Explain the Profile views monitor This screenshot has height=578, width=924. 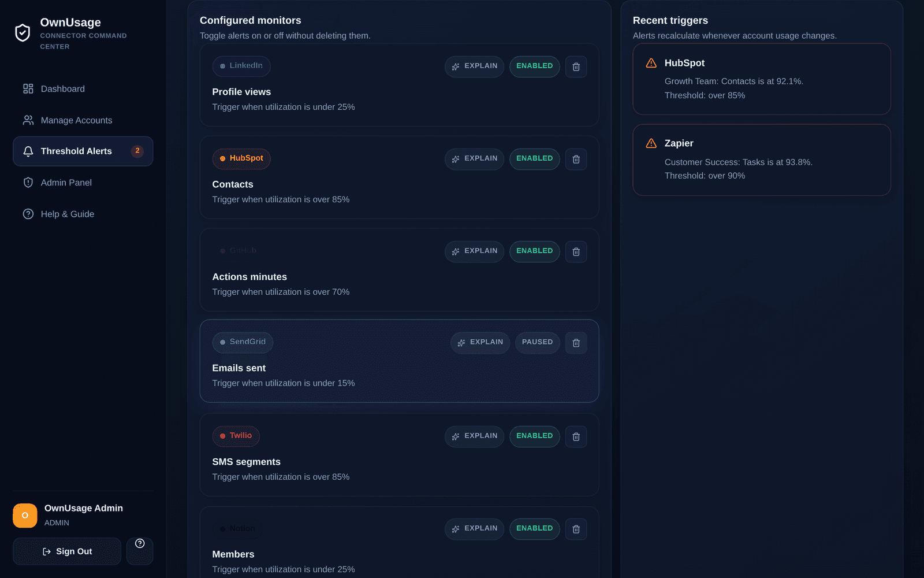pyautogui.click(x=474, y=66)
